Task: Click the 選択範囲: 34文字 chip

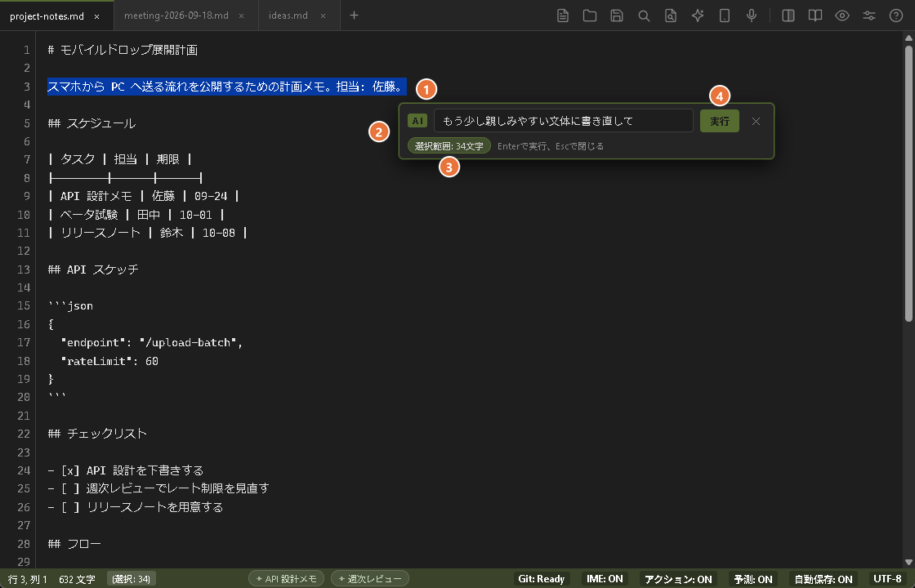Action: 449,146
